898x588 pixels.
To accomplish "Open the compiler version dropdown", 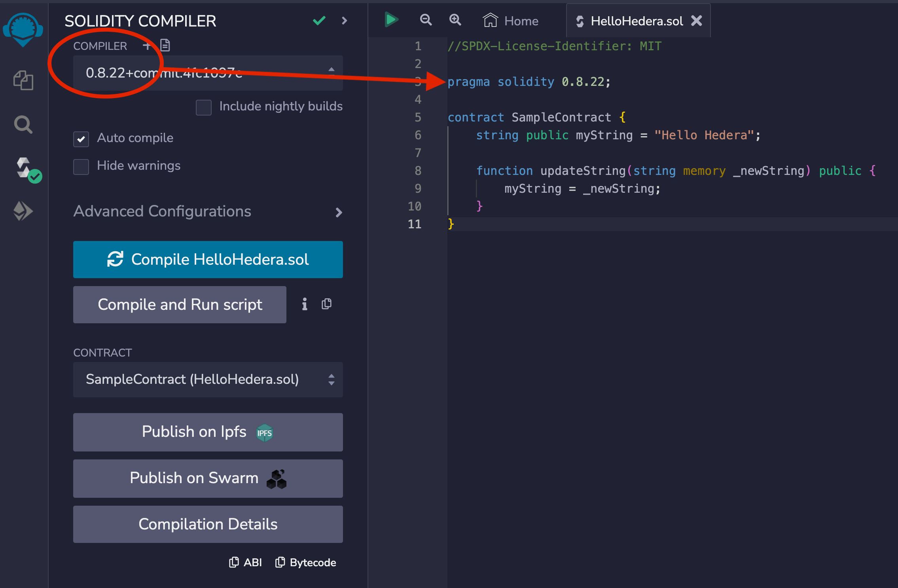I will point(208,73).
